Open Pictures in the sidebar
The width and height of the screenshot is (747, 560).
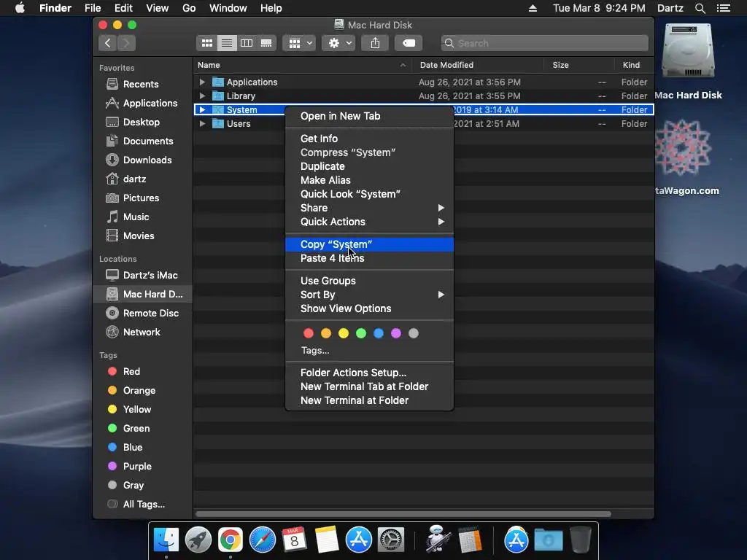pos(141,198)
